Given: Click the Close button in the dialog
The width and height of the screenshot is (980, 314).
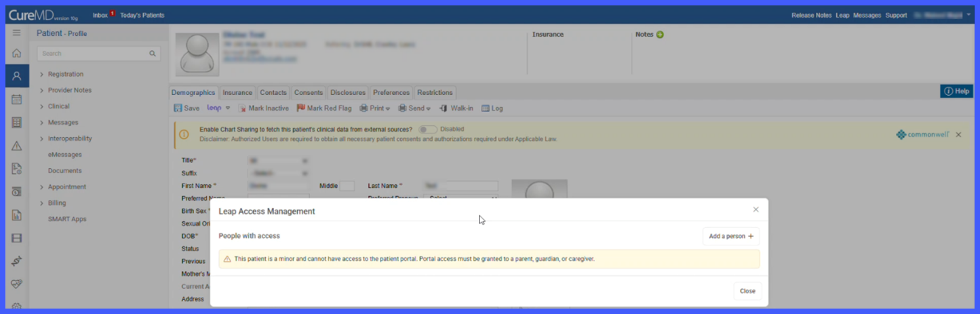Looking at the screenshot, I should tap(747, 291).
